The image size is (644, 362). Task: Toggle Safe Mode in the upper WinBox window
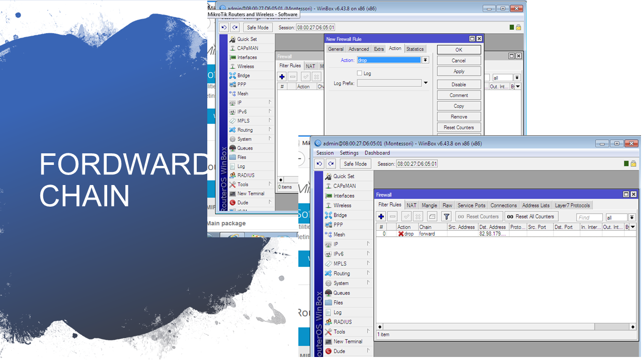tap(258, 28)
